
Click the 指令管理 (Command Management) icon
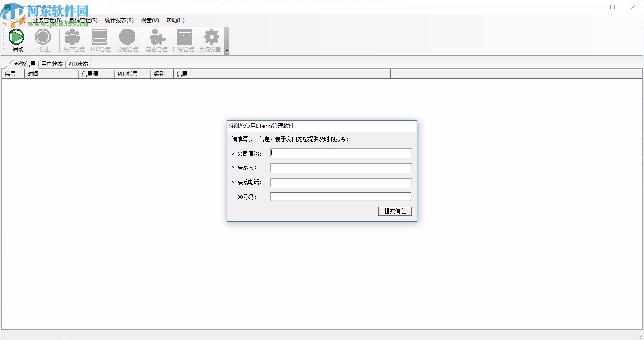point(184,40)
